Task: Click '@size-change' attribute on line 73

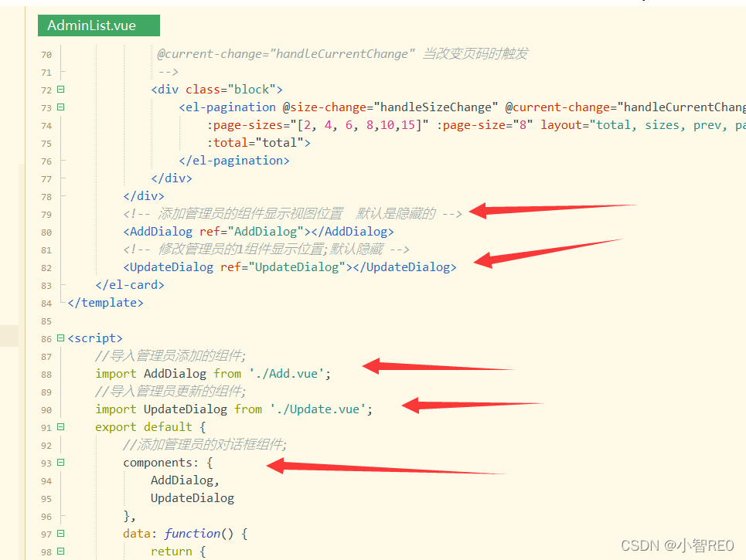Action: pos(390,107)
